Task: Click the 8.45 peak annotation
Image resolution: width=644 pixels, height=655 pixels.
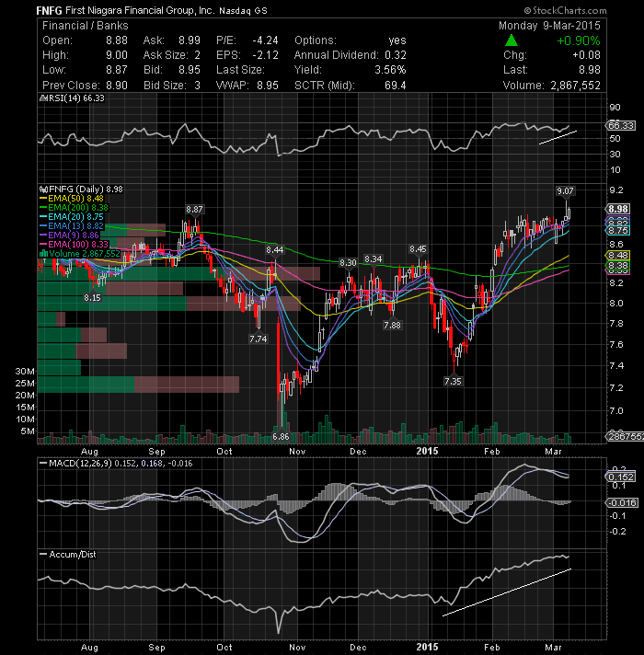Action: [x=418, y=249]
